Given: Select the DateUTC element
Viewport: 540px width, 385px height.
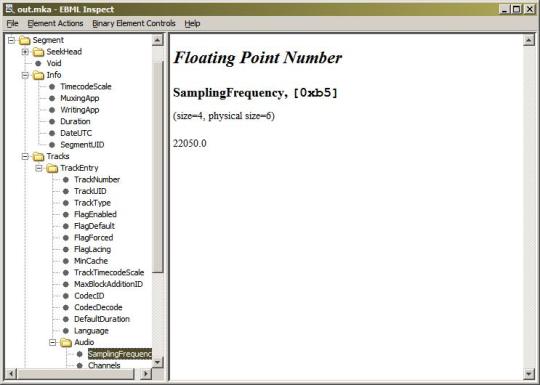Looking at the screenshot, I should point(76,133).
